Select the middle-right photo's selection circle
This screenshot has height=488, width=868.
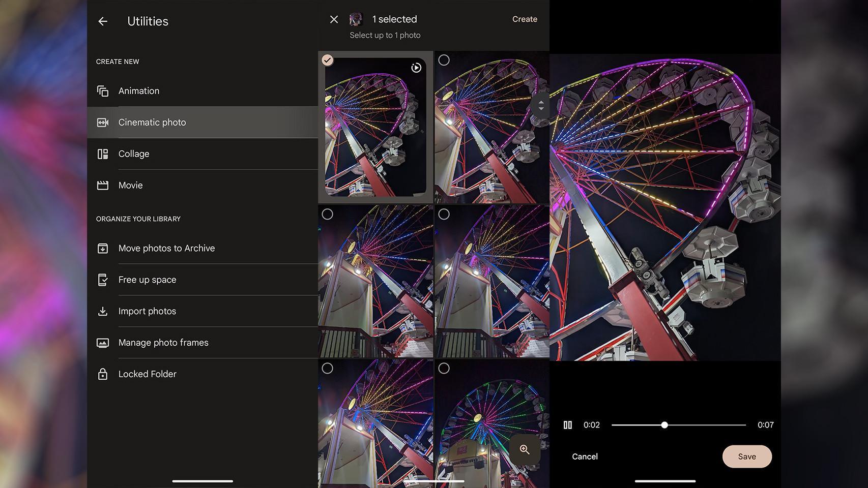point(444,214)
